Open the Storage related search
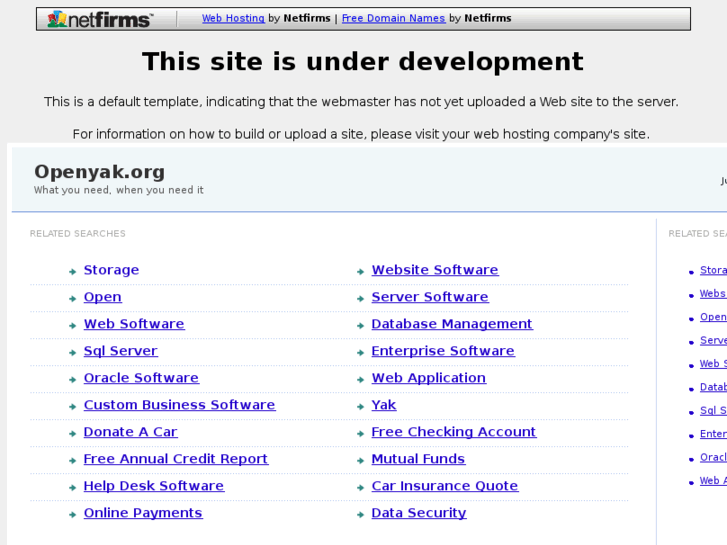 [x=111, y=270]
